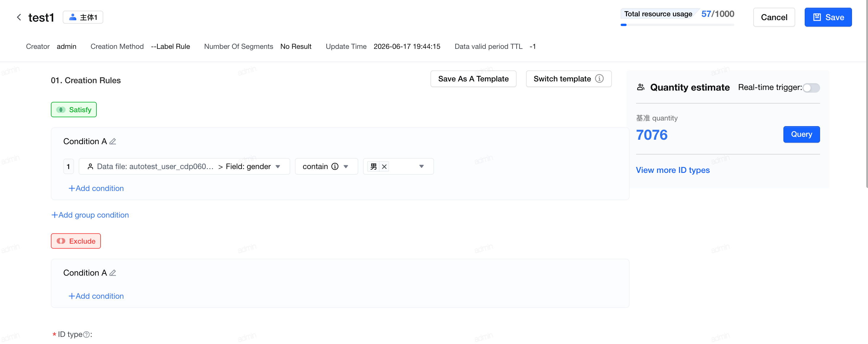
Task: Click the Quantity estimate people icon
Action: click(x=640, y=87)
